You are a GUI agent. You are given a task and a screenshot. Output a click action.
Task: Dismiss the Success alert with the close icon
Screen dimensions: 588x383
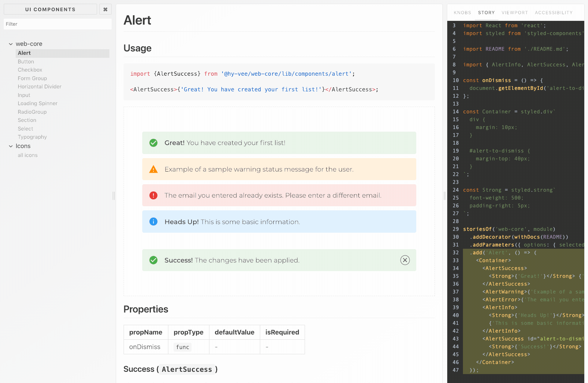tap(405, 260)
